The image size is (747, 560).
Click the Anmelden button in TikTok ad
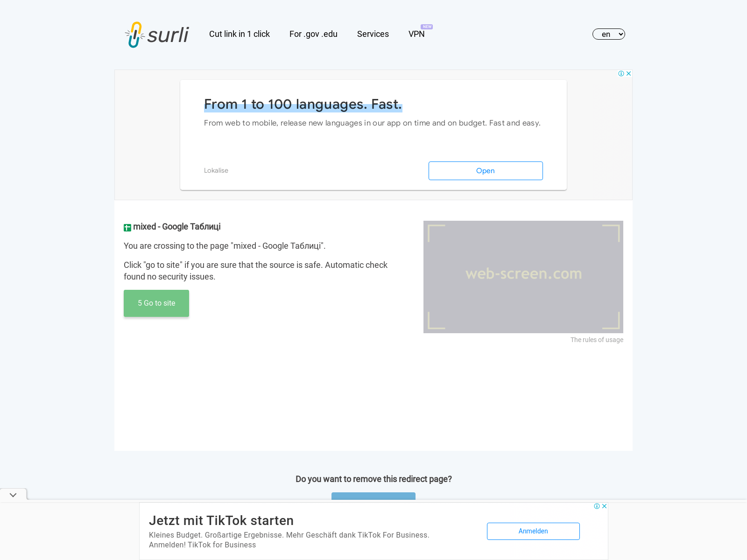[x=533, y=531]
